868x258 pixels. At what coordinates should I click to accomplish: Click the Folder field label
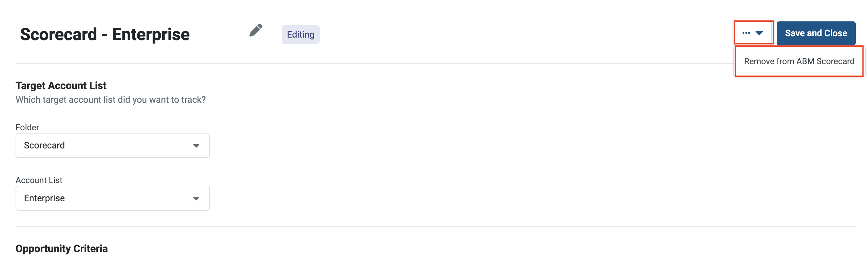[27, 127]
